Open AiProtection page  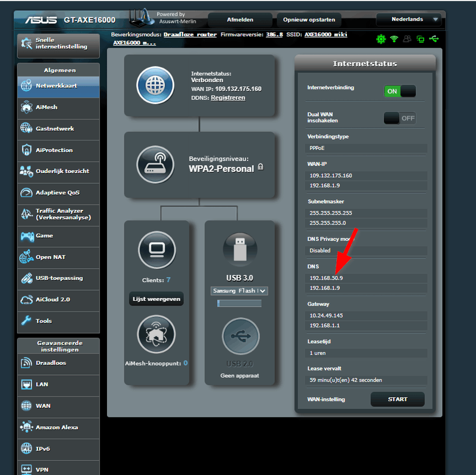(x=58, y=150)
